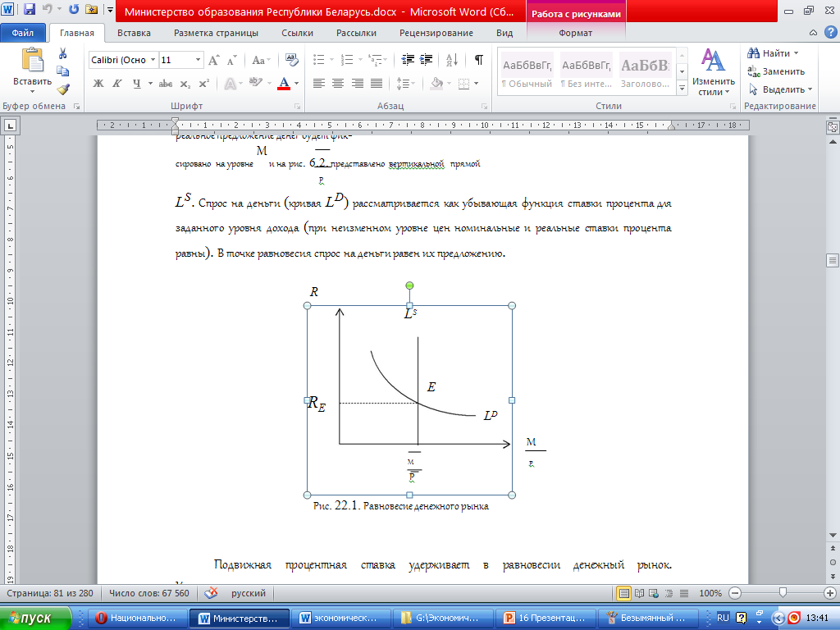Switch to the Формат picture tools tab
The image size is (840, 630).
click(575, 33)
